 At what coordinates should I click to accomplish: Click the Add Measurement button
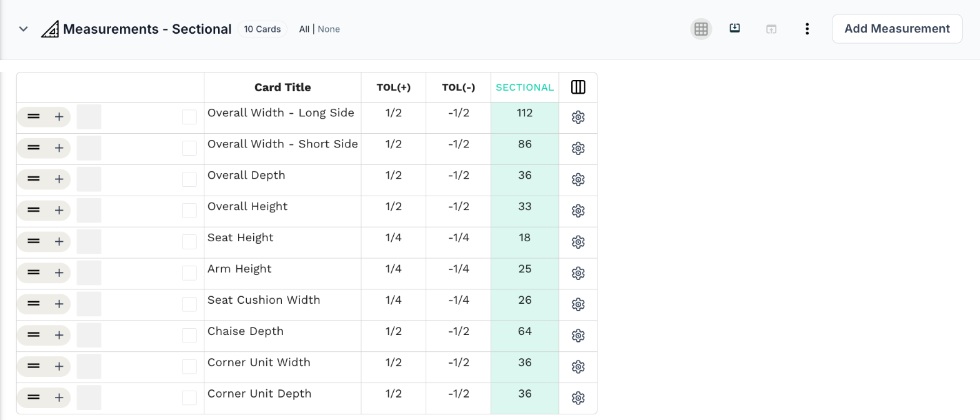coord(897,29)
